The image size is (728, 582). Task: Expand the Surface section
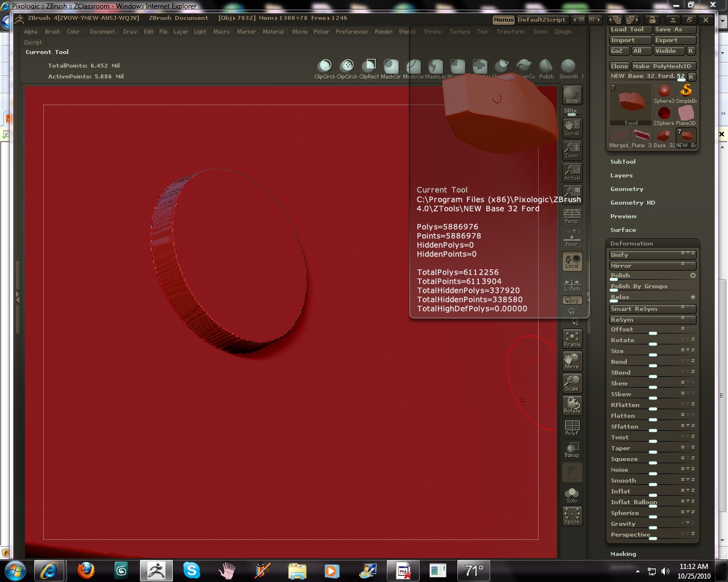(x=623, y=230)
